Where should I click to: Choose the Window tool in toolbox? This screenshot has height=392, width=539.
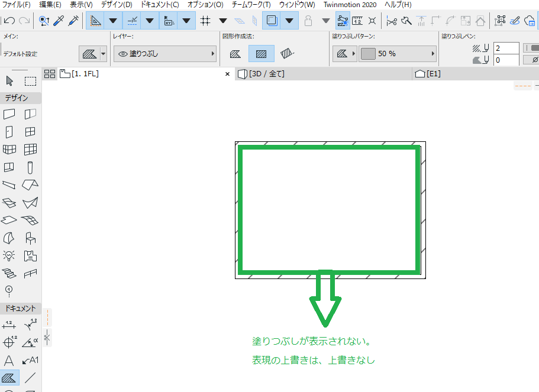click(30, 132)
